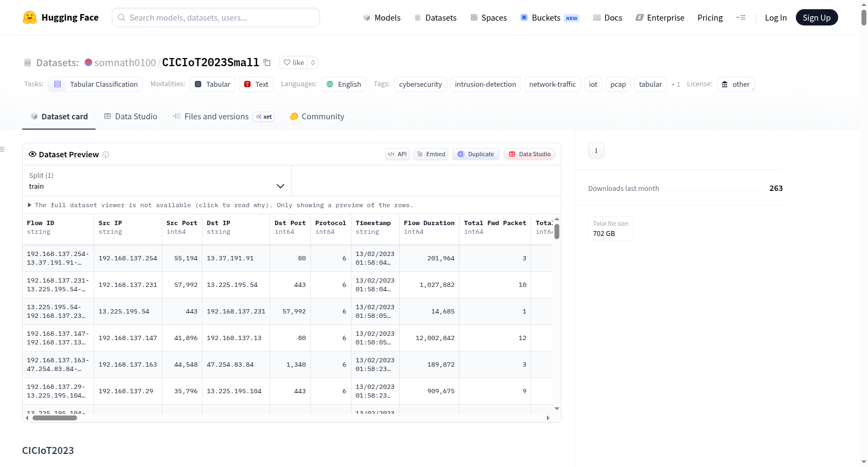Switch to the Dataset card tab

click(x=59, y=117)
